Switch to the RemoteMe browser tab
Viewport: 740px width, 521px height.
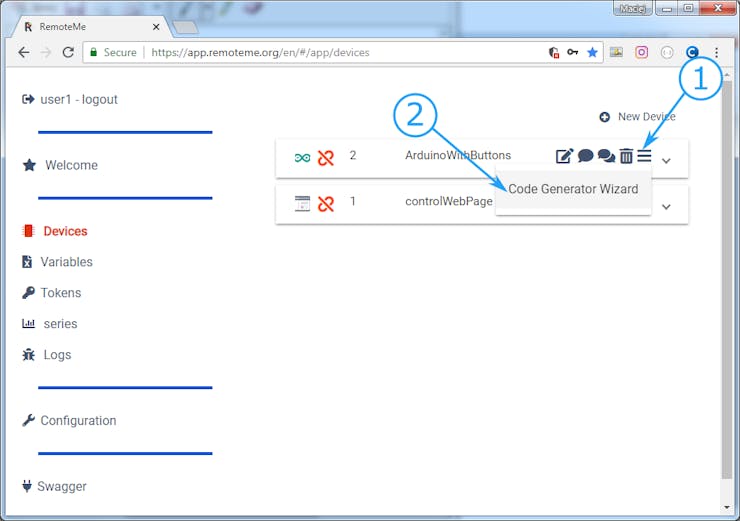pyautogui.click(x=92, y=27)
